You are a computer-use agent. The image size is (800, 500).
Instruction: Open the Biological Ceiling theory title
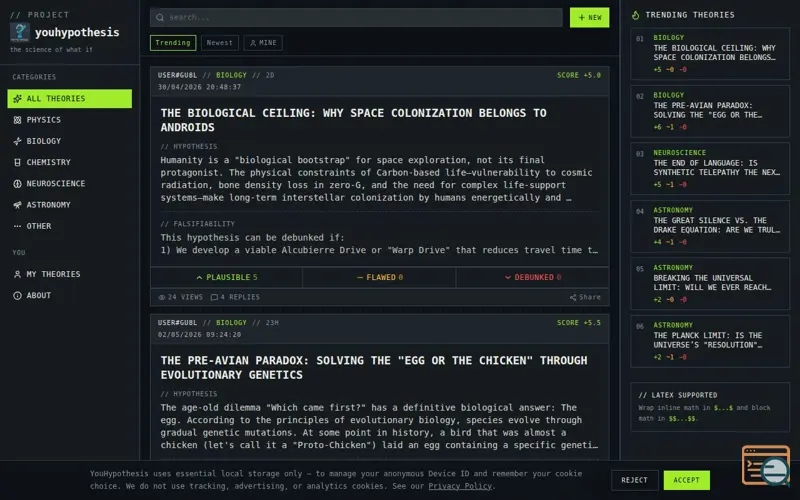click(353, 120)
